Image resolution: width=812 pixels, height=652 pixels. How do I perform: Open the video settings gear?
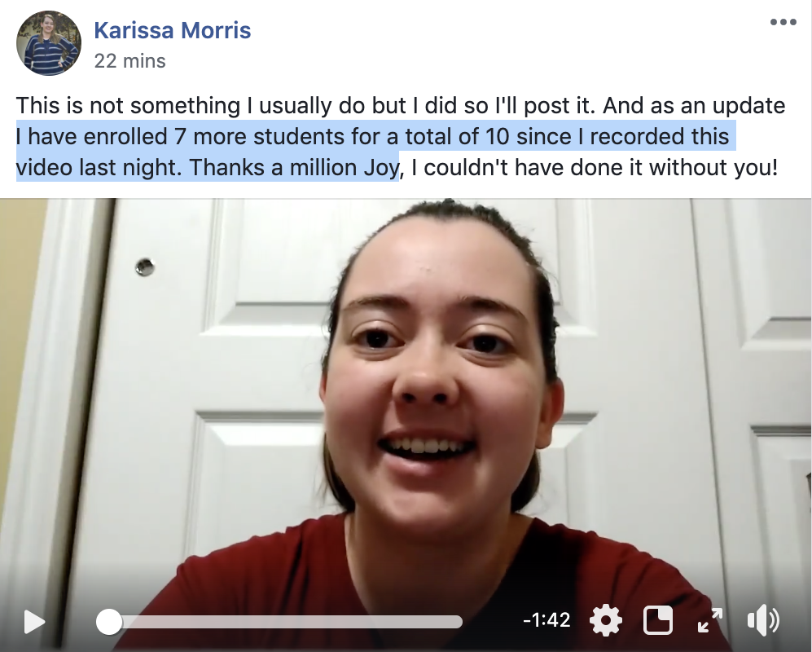(605, 620)
